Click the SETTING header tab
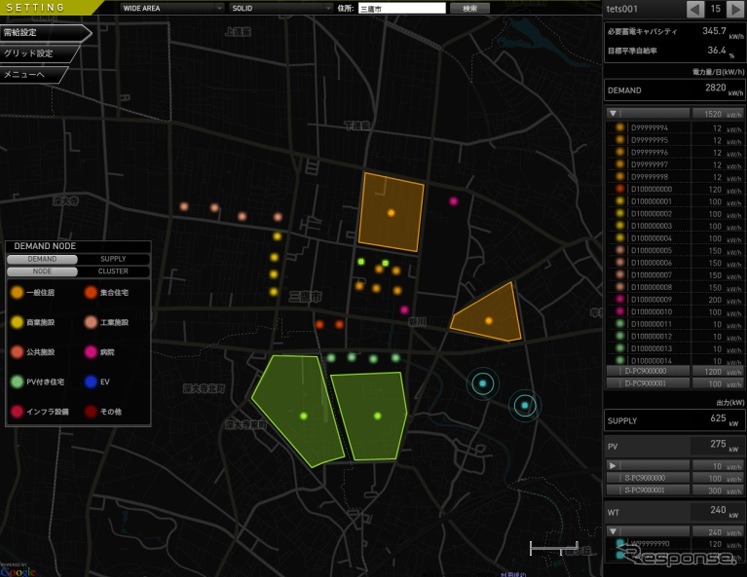 point(50,8)
